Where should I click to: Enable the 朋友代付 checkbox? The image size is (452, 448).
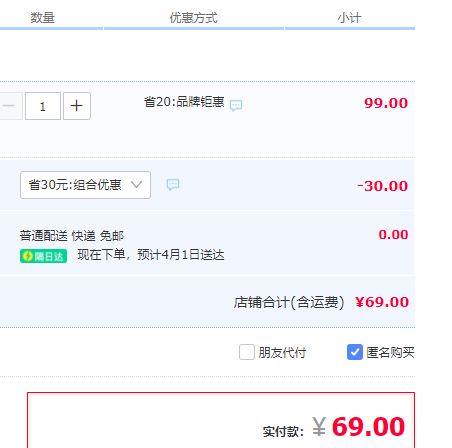tap(247, 352)
